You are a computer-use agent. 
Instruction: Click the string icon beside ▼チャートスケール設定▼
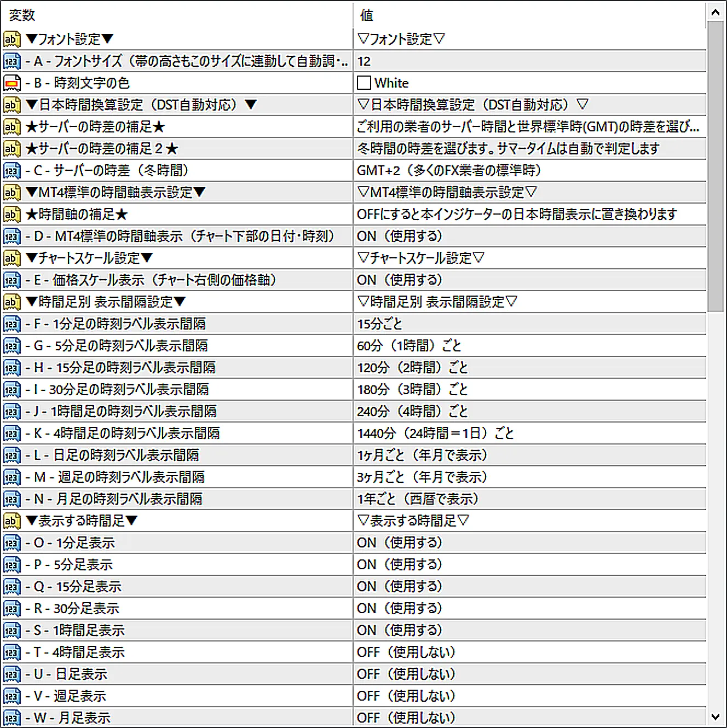12,258
